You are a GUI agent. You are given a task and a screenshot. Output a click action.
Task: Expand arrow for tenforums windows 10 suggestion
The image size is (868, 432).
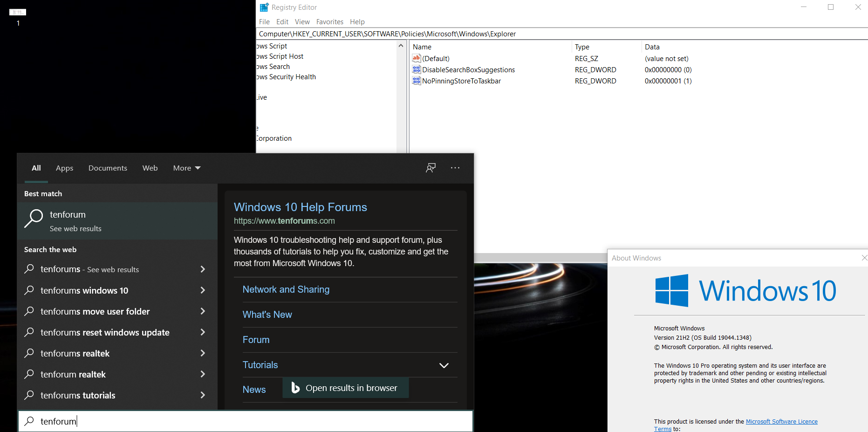point(203,290)
